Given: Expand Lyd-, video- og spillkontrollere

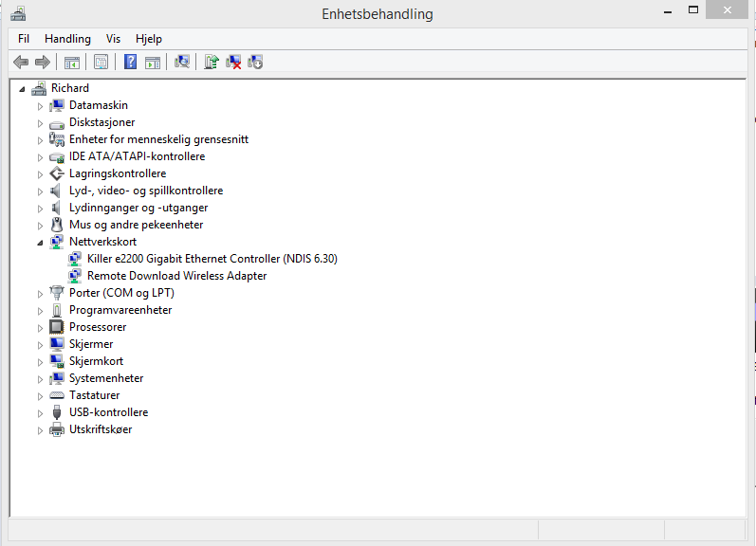Looking at the screenshot, I should click(x=40, y=191).
